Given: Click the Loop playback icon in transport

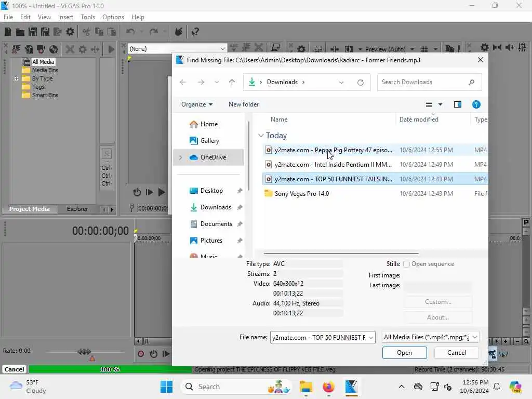Looking at the screenshot, I should click(x=153, y=354).
